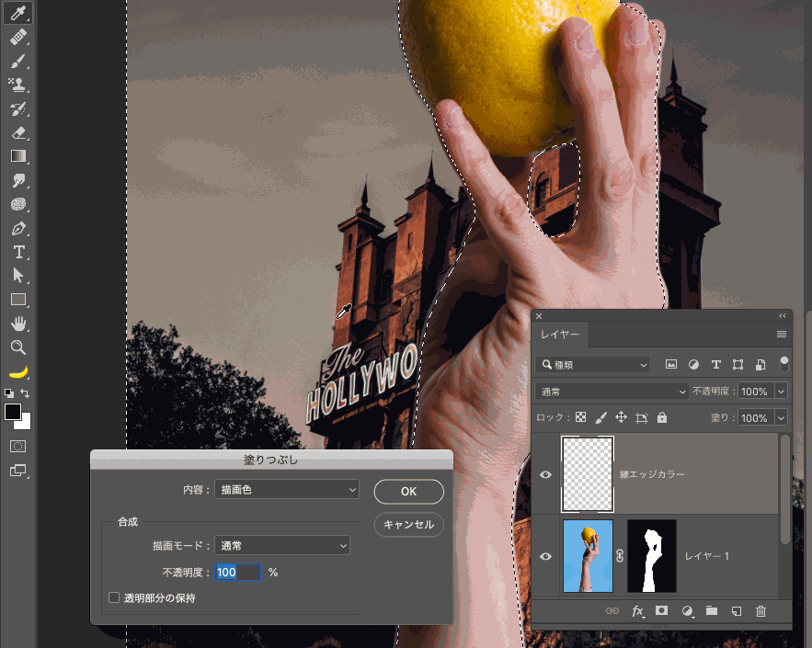The width and height of the screenshot is (812, 648).
Task: Click the delete layer trash icon
Action: pyautogui.click(x=761, y=611)
